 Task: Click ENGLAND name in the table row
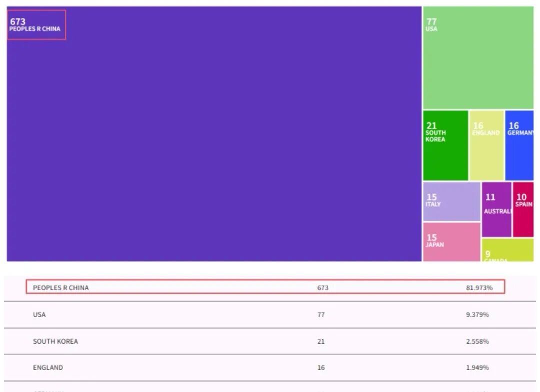tap(48, 368)
